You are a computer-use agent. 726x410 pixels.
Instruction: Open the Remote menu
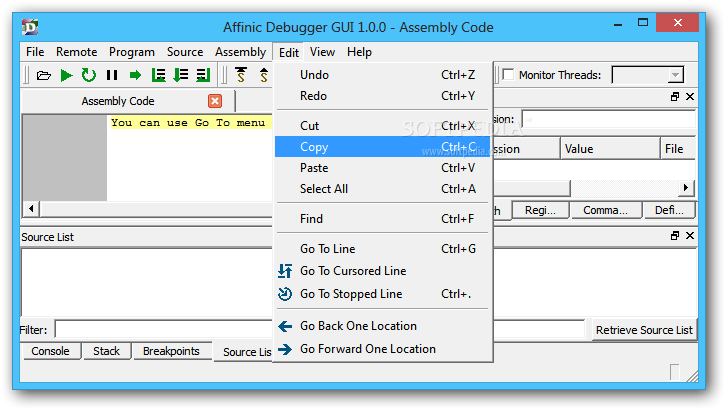(x=76, y=52)
